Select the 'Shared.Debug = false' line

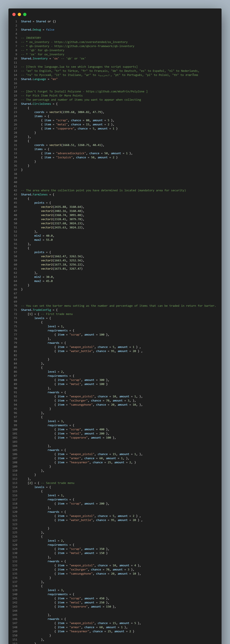pos(38,30)
